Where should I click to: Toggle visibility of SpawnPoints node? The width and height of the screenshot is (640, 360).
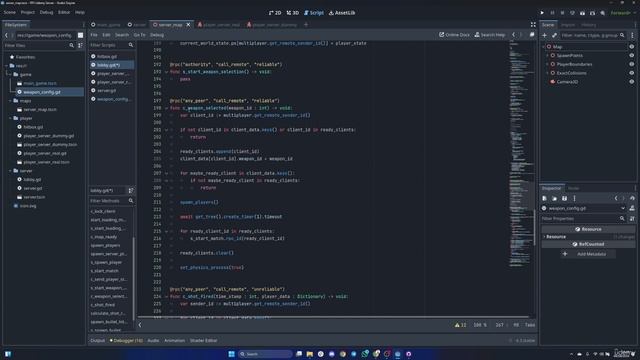pos(631,56)
